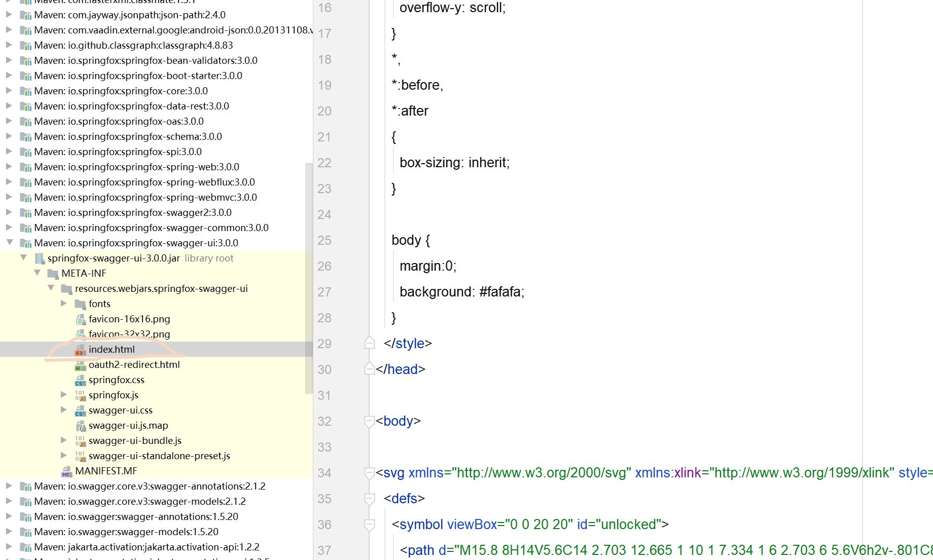Expand swagger-ui-standalone-preset.js node

pos(64,455)
